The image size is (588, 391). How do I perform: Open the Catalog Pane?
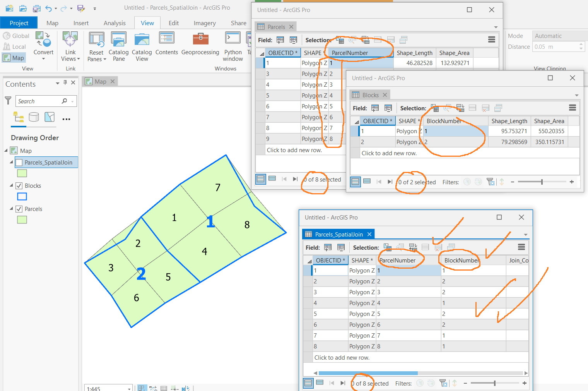click(118, 47)
